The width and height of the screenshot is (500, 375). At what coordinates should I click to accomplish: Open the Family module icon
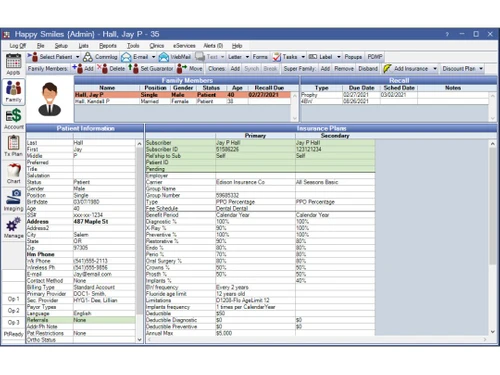[x=13, y=88]
